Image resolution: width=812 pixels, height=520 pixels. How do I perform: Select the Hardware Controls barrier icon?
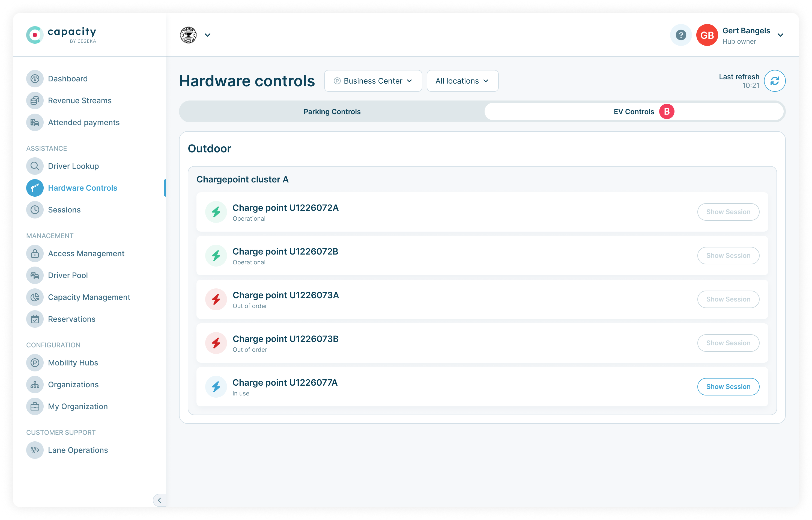click(35, 188)
